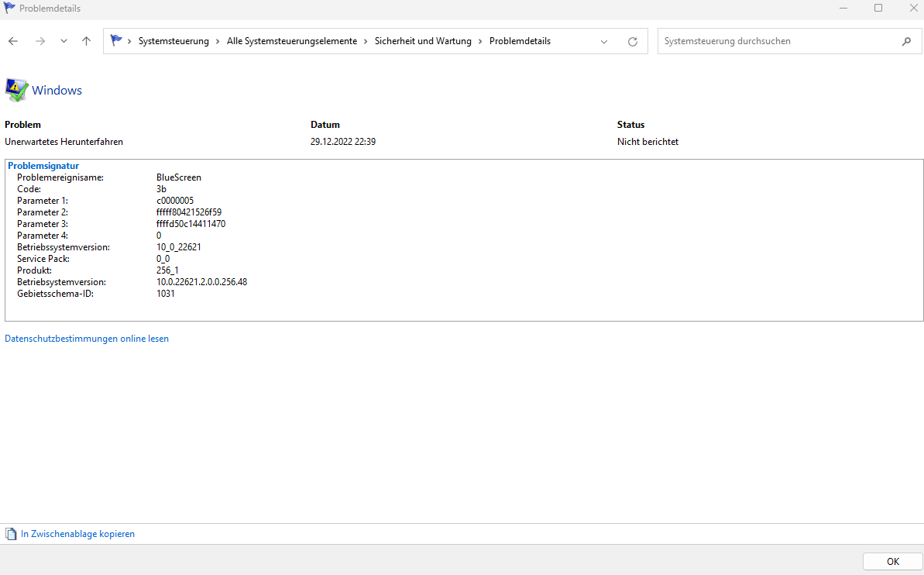Select Parameter 2 value fffff80421526f59

[189, 212]
